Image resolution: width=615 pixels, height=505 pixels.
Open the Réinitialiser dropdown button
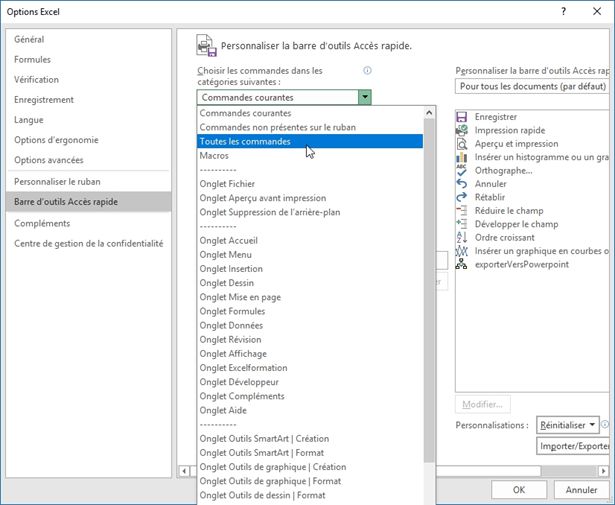568,425
